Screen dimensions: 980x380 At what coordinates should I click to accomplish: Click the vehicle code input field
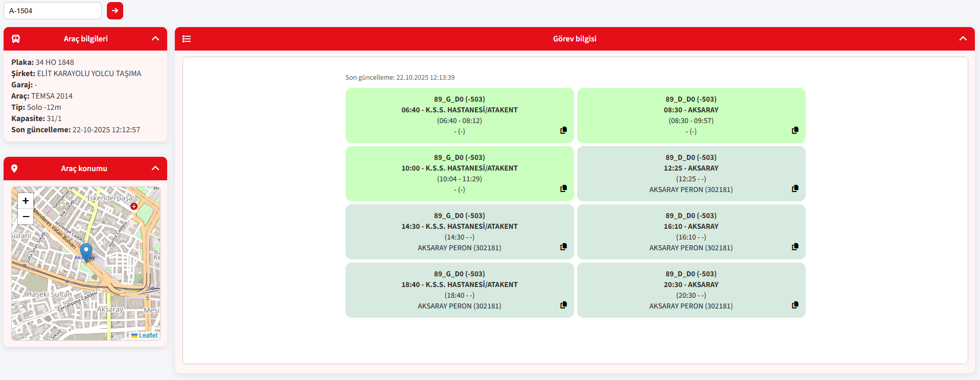tap(53, 11)
